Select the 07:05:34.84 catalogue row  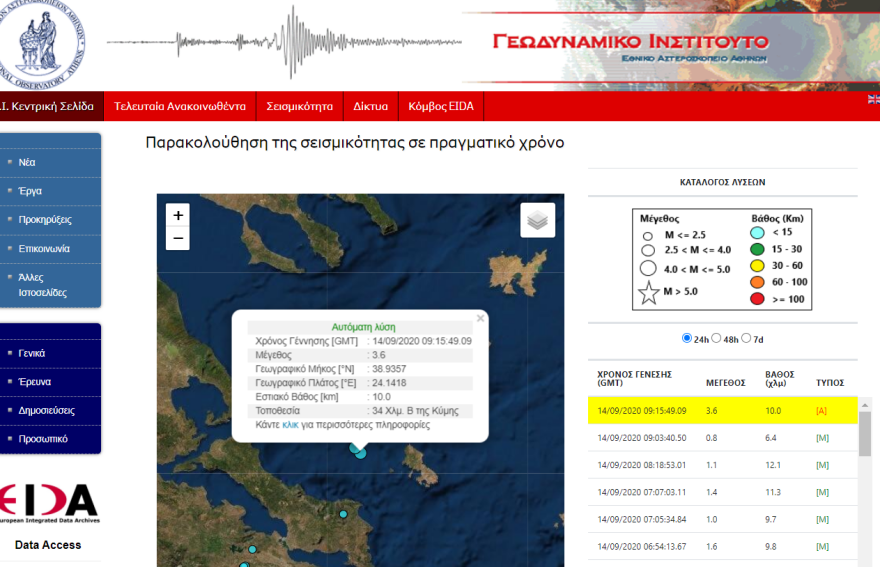[722, 519]
